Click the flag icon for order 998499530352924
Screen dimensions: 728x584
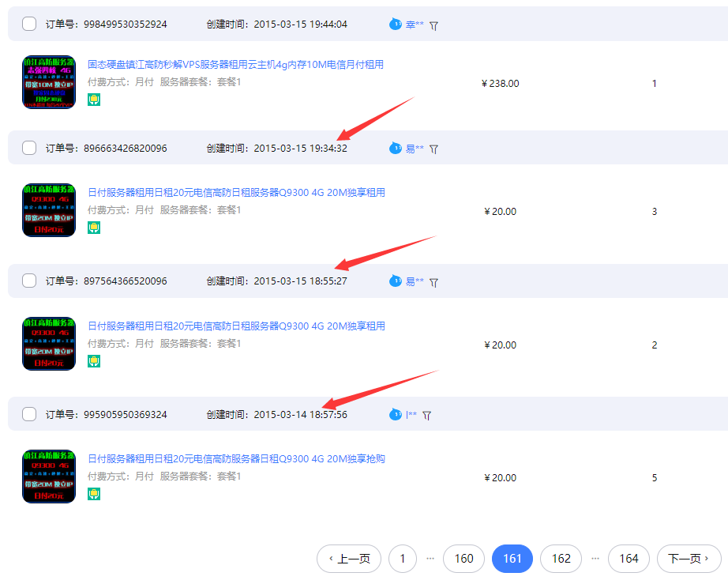coord(433,25)
